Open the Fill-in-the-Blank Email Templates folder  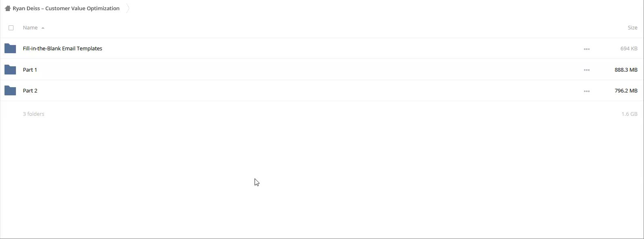click(x=63, y=48)
